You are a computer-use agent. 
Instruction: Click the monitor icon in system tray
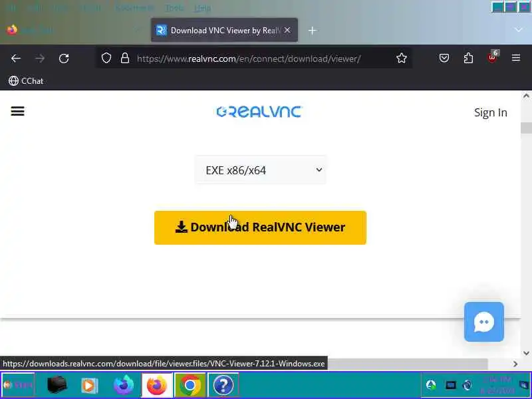[x=451, y=385]
